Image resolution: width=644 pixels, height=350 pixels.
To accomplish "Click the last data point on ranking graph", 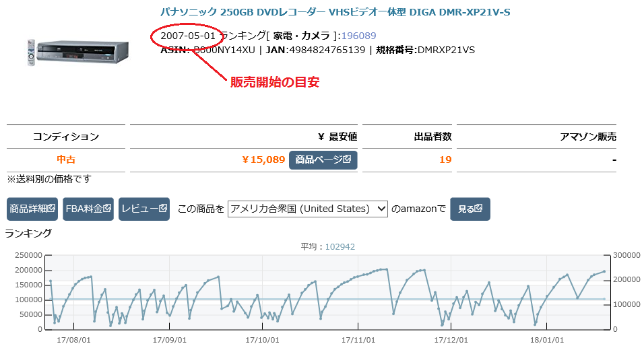I will 604,271.
